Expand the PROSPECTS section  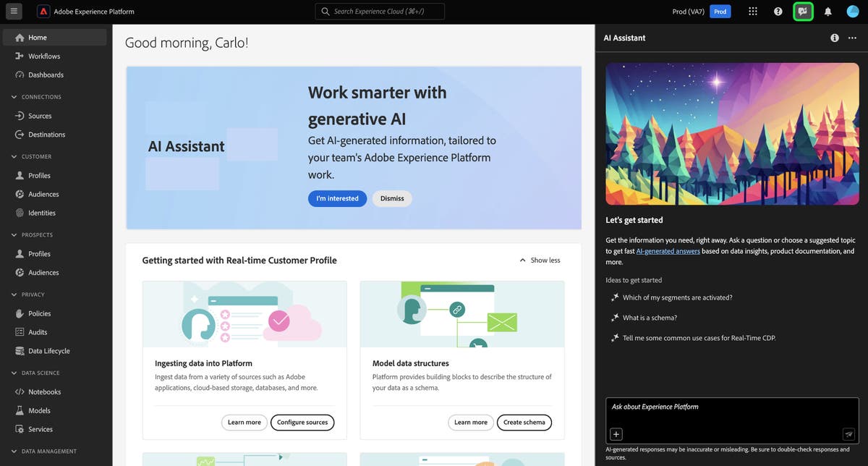click(x=12, y=234)
